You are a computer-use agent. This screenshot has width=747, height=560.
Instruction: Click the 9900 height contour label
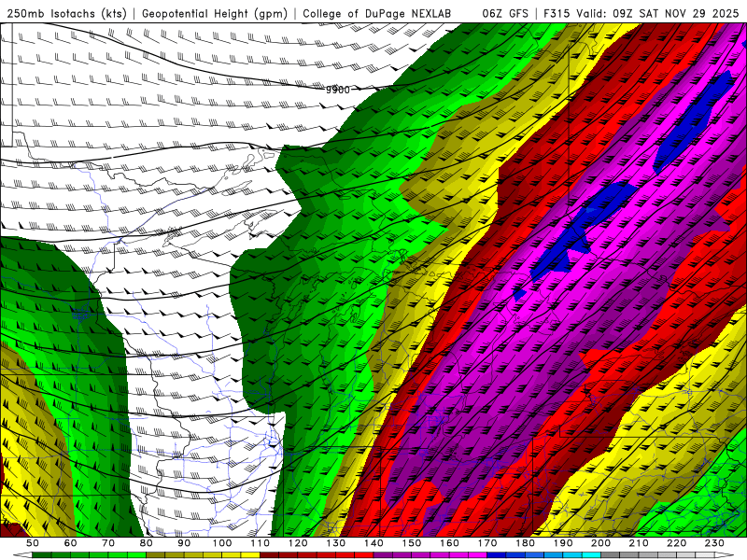(338, 90)
